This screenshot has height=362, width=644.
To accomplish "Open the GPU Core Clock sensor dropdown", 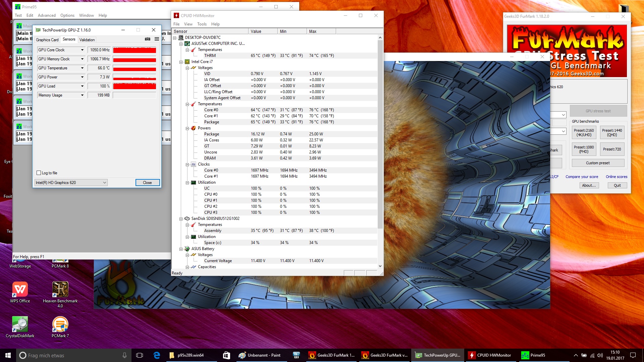I will click(x=82, y=50).
